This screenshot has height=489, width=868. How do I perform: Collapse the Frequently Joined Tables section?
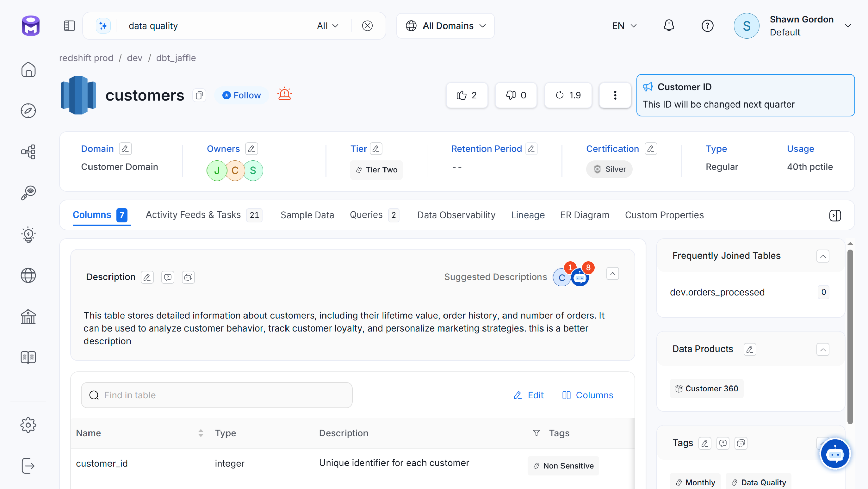click(x=823, y=256)
